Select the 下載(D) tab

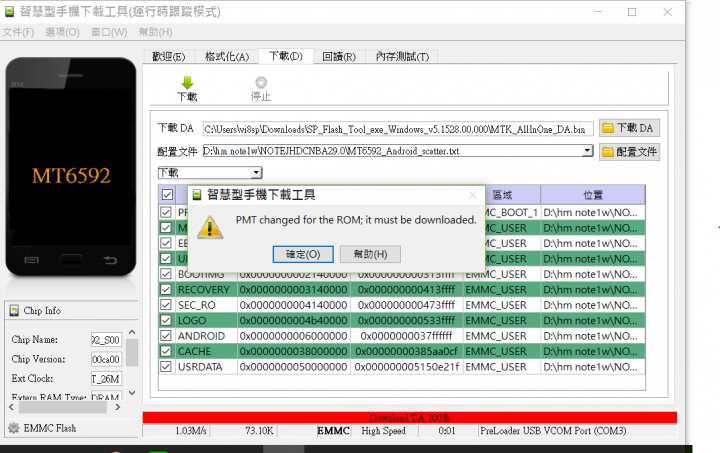pyautogui.click(x=286, y=56)
